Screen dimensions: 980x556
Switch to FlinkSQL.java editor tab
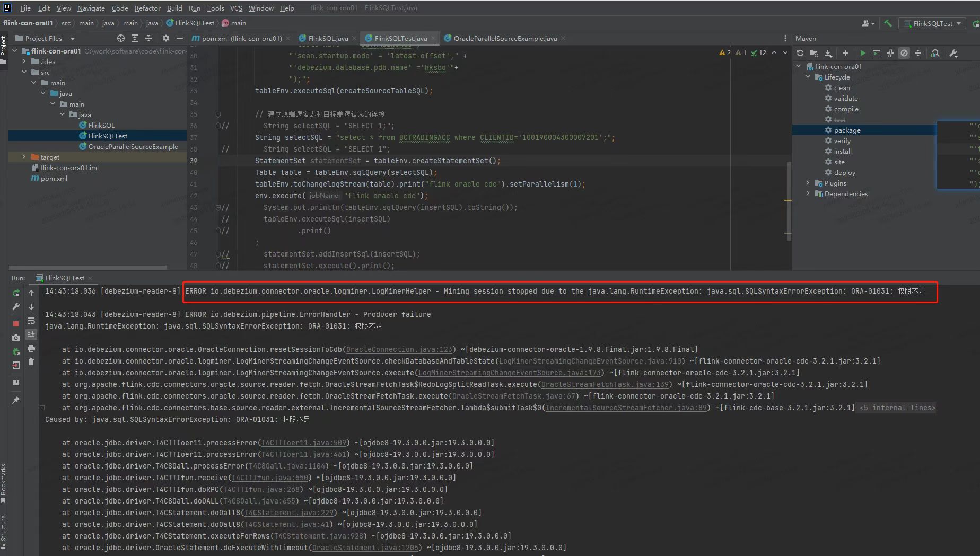pos(327,38)
